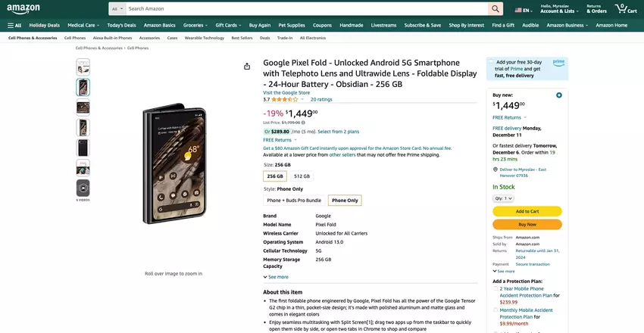Share this product via share icon

tap(247, 67)
